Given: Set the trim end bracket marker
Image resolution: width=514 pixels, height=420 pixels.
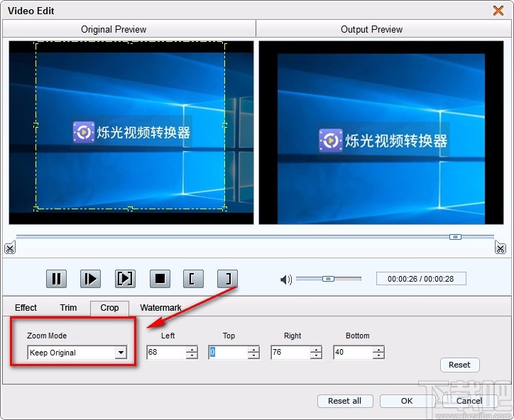Looking at the screenshot, I should pyautogui.click(x=227, y=279).
